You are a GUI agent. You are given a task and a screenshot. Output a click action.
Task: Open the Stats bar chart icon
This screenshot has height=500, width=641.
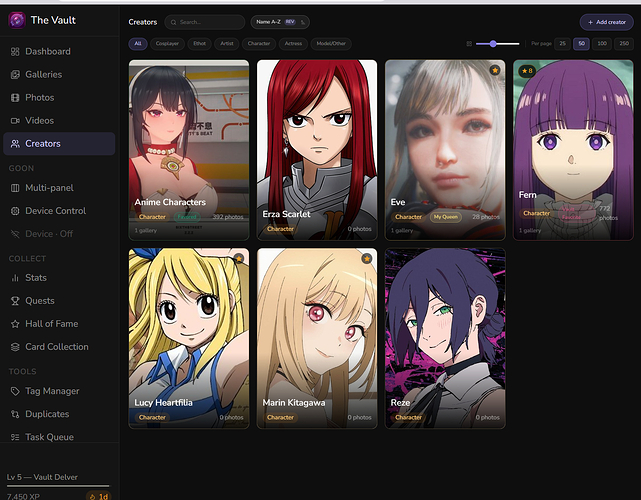15,278
